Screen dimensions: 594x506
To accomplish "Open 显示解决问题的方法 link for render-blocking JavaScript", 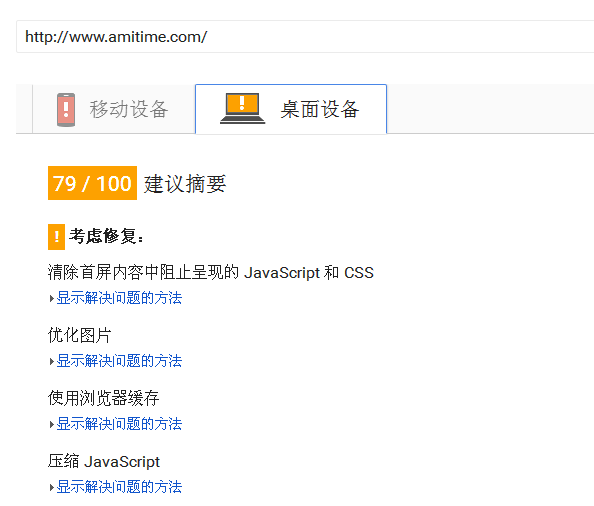I will coord(119,298).
